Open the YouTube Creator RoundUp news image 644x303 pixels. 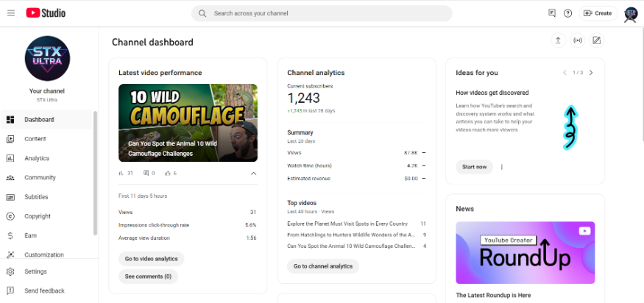click(x=526, y=252)
